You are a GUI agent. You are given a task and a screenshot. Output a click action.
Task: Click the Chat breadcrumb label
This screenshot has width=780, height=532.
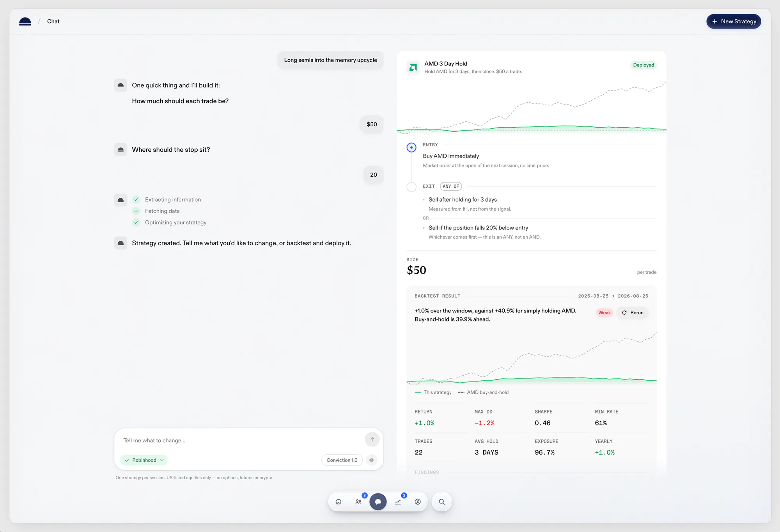[53, 21]
